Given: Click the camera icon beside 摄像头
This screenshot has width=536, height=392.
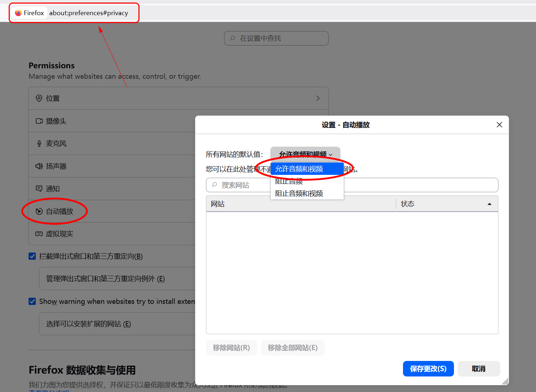Looking at the screenshot, I should tap(39, 121).
